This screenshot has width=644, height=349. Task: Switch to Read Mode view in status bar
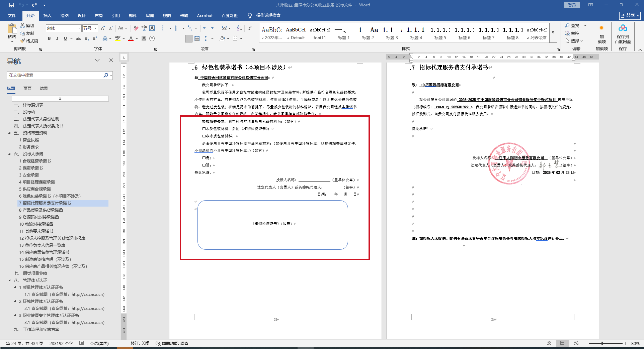tap(549, 343)
